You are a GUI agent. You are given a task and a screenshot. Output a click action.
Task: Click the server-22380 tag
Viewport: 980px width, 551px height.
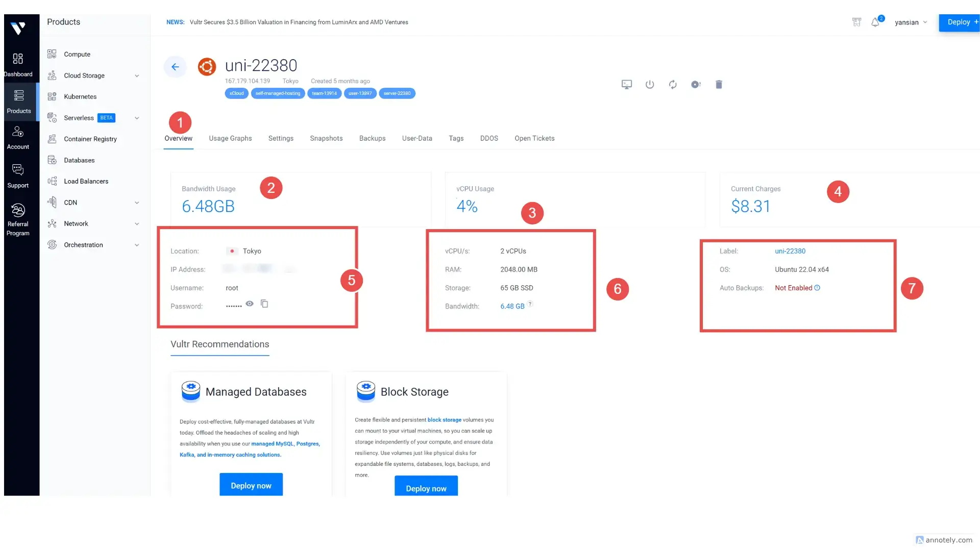point(397,93)
